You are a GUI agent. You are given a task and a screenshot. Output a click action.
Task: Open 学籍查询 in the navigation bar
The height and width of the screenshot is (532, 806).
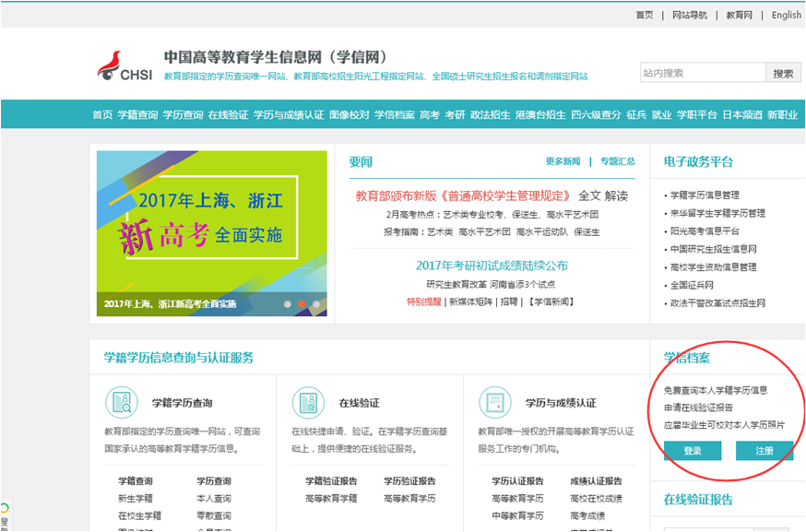pyautogui.click(x=137, y=114)
